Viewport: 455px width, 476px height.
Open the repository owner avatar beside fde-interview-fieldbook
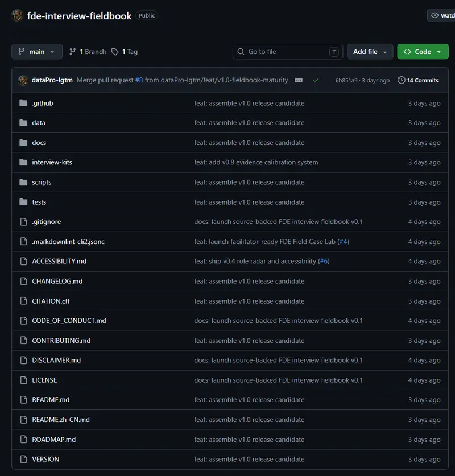17,15
